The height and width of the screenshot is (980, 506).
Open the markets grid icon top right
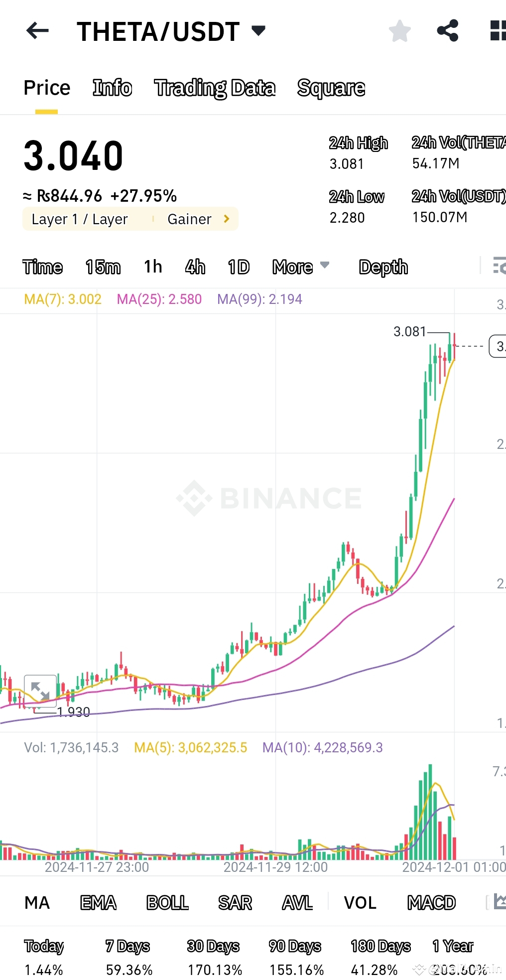[497, 31]
